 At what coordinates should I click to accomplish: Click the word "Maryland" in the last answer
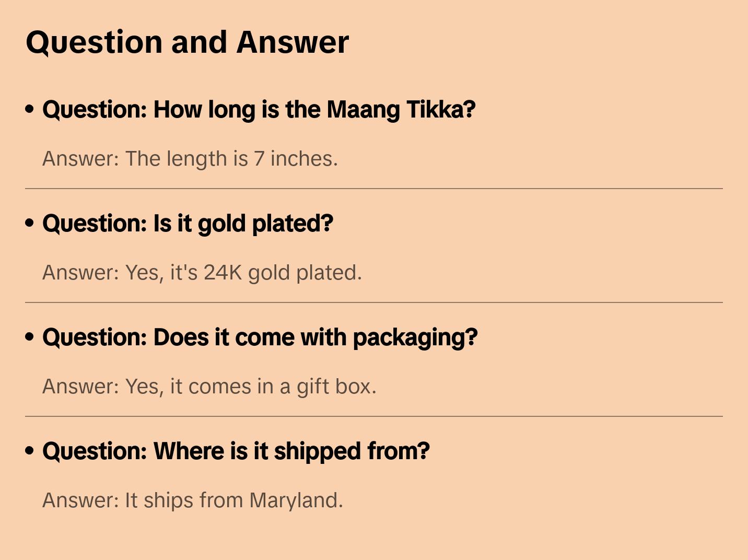pyautogui.click(x=296, y=500)
